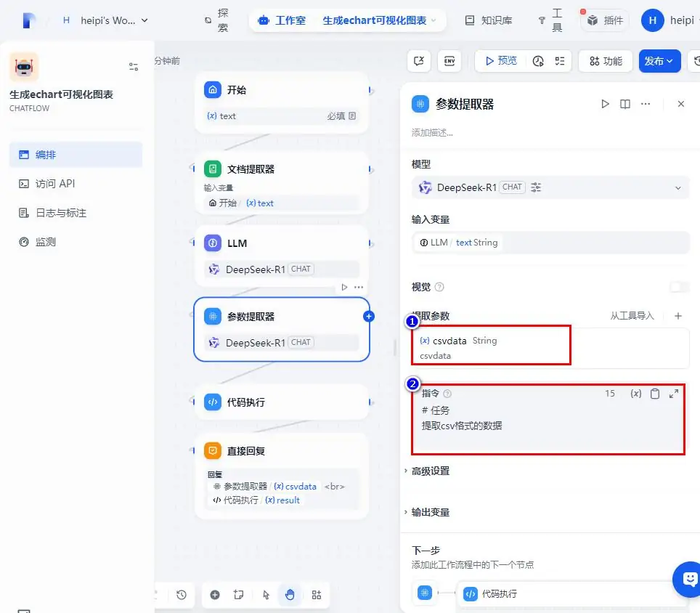This screenshot has height=613, width=700.
Task: Add a new node with the plus icon
Action: coord(215,595)
